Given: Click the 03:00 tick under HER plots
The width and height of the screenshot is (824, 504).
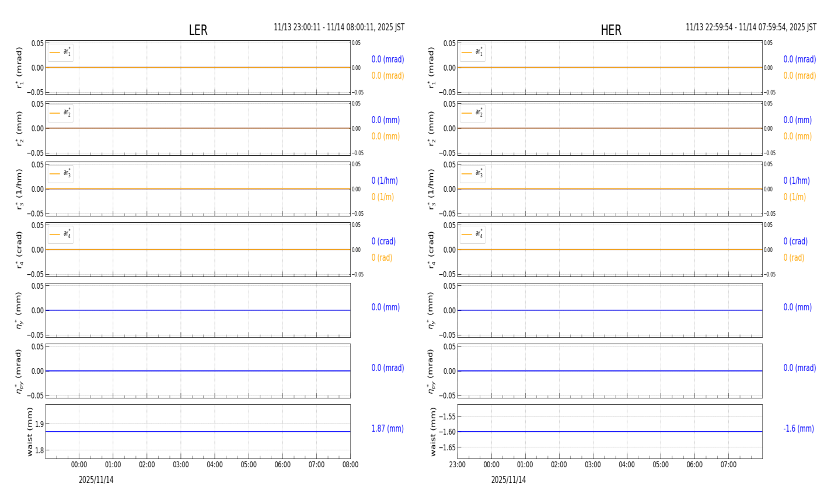Looking at the screenshot, I should click(593, 465).
